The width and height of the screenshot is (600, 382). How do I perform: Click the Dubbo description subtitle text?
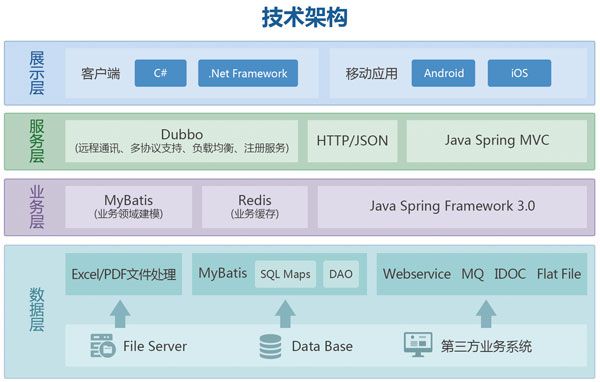[x=182, y=148]
